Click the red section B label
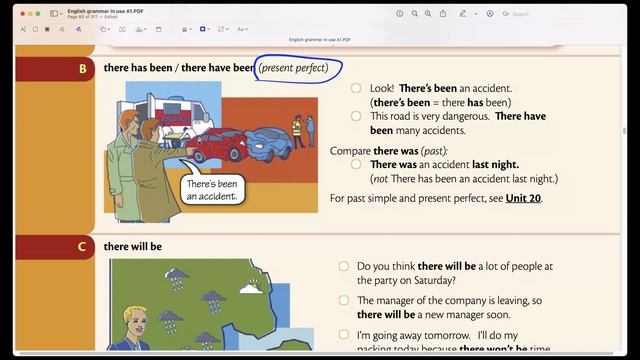640x360 pixels. pyautogui.click(x=55, y=69)
